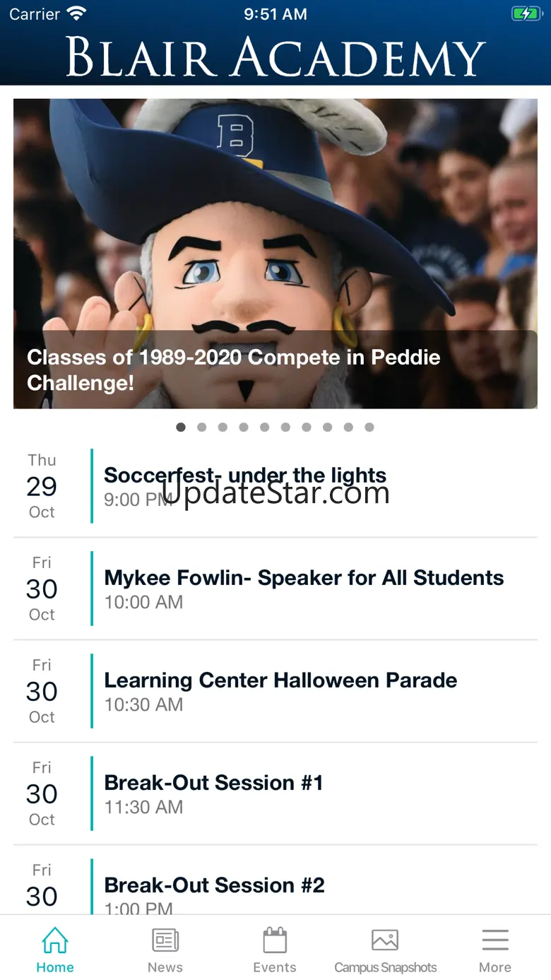Viewport: 551px width, 980px height.
Task: Tap the Wi-Fi status icon
Action: [76, 14]
